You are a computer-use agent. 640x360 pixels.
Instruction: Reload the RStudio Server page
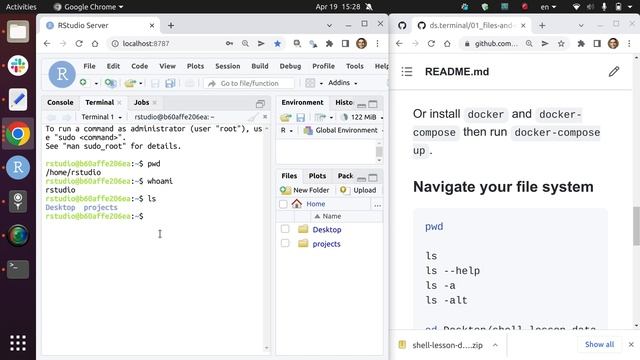(x=79, y=43)
